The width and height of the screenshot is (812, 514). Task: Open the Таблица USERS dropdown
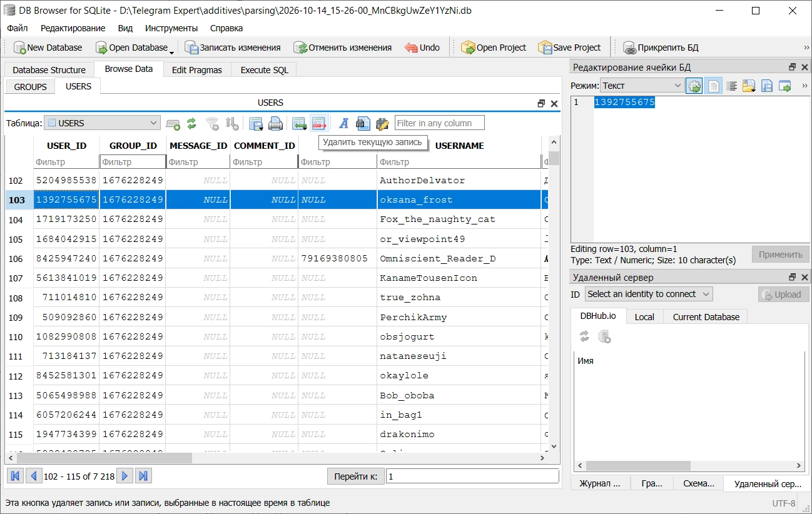pos(102,123)
